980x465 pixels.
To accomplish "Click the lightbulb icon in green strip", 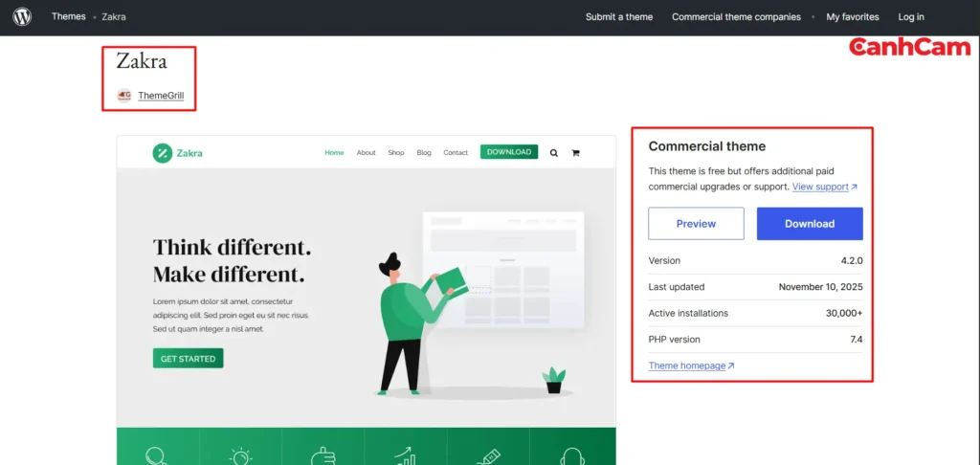I will click(x=240, y=456).
